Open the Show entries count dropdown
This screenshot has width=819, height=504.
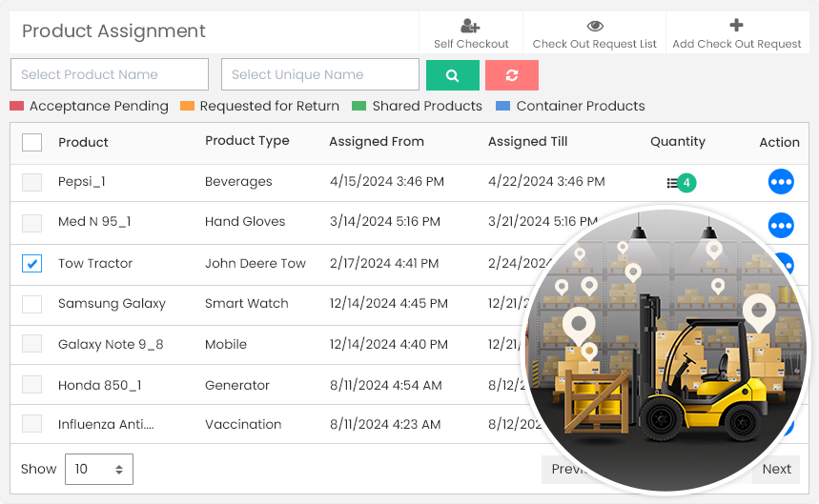click(99, 469)
